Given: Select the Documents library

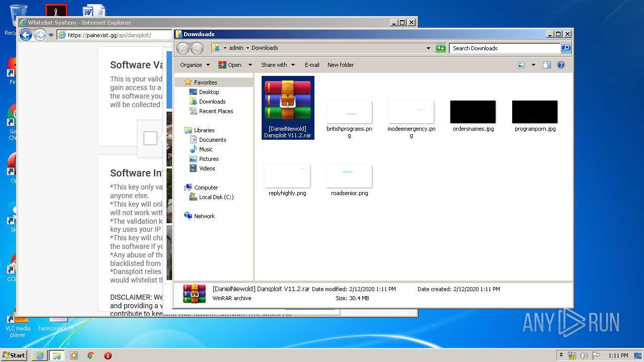Looking at the screenshot, I should tap(212, 140).
